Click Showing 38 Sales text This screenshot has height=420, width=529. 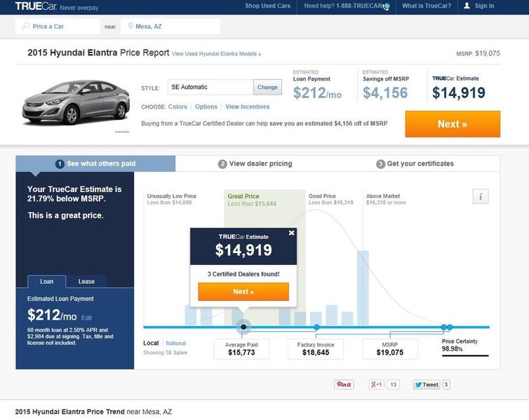[165, 353]
